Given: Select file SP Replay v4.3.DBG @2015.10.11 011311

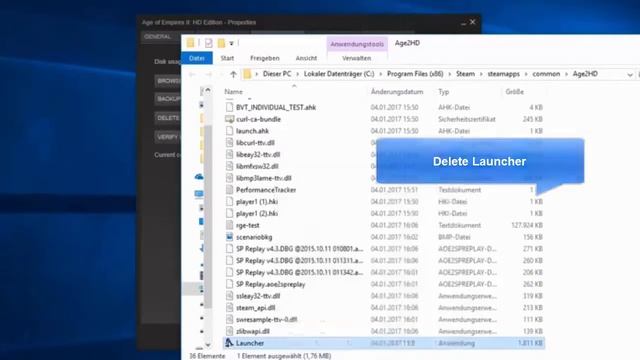Looking at the screenshot, I should 300,261.
